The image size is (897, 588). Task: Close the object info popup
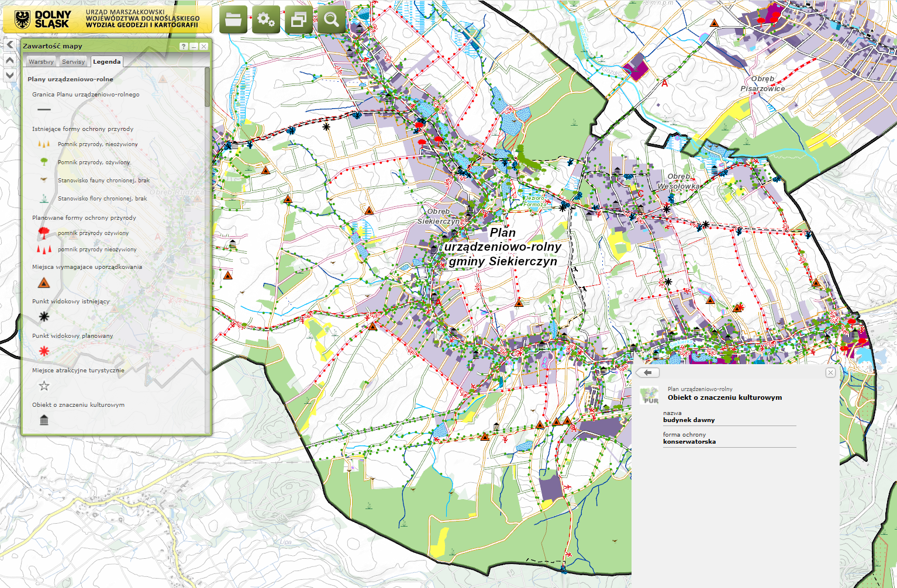click(x=830, y=373)
